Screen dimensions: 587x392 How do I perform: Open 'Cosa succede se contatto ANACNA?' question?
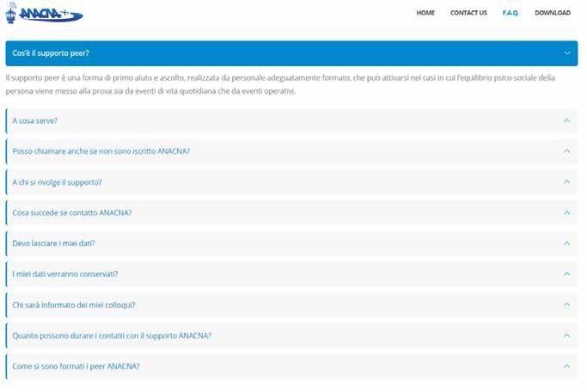tap(72, 212)
